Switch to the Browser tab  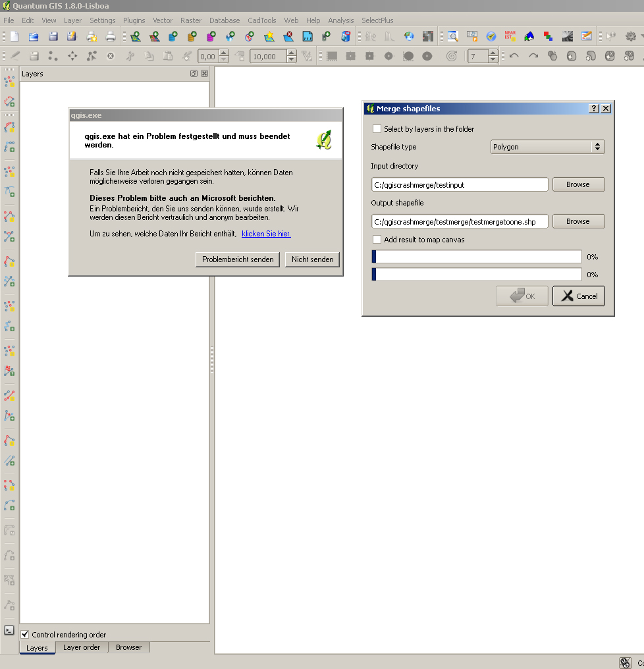pyautogui.click(x=128, y=647)
